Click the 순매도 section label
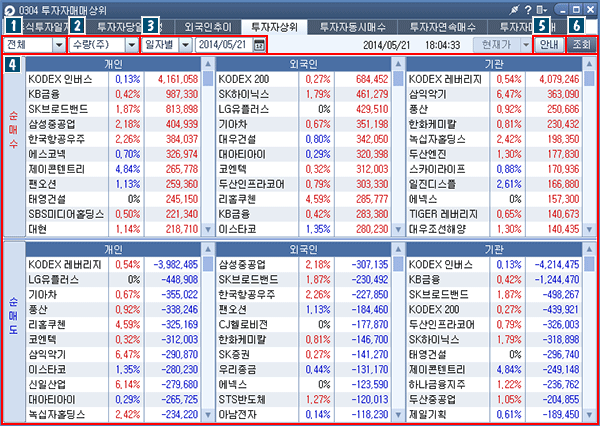 [x=13, y=317]
